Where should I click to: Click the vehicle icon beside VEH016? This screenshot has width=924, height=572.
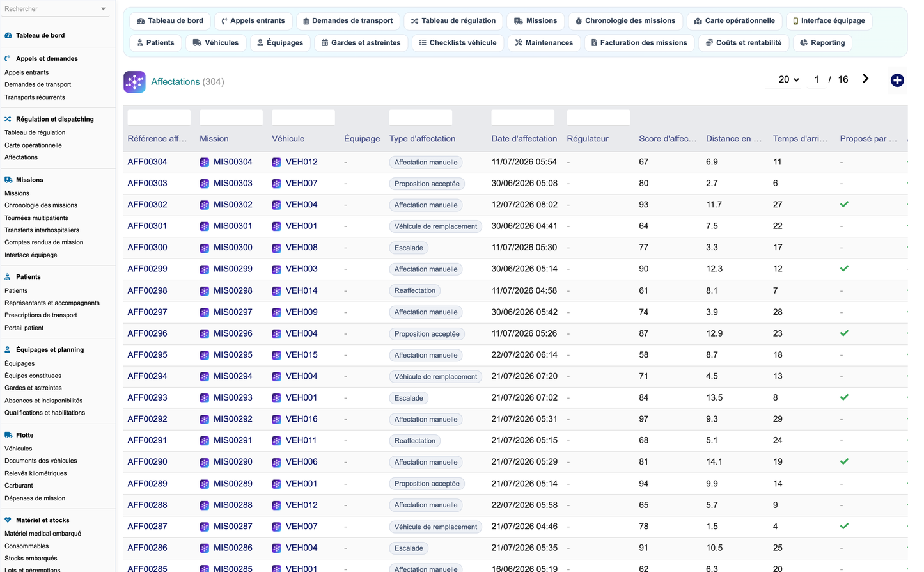[276, 420]
